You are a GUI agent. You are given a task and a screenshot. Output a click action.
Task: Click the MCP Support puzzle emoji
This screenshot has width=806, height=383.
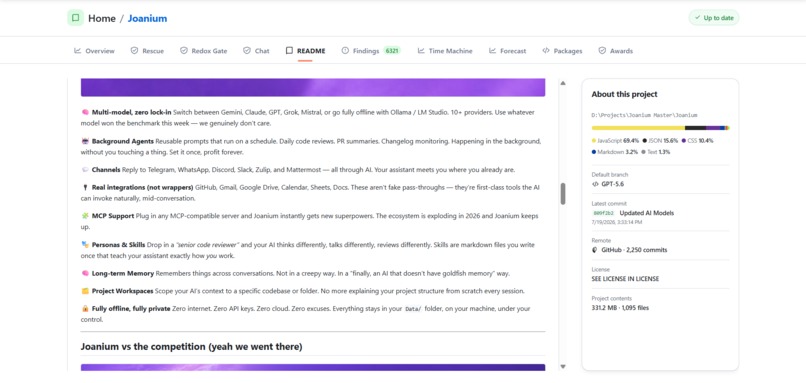(85, 216)
